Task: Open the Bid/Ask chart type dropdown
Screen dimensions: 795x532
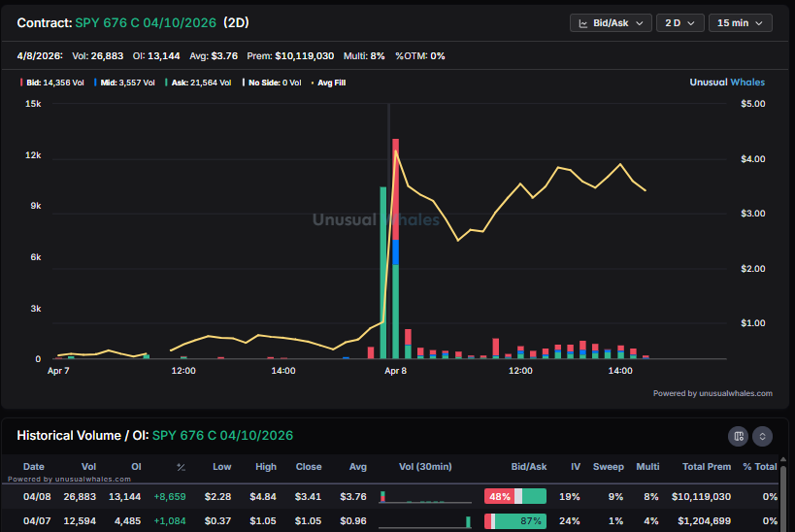Action: 610,23
